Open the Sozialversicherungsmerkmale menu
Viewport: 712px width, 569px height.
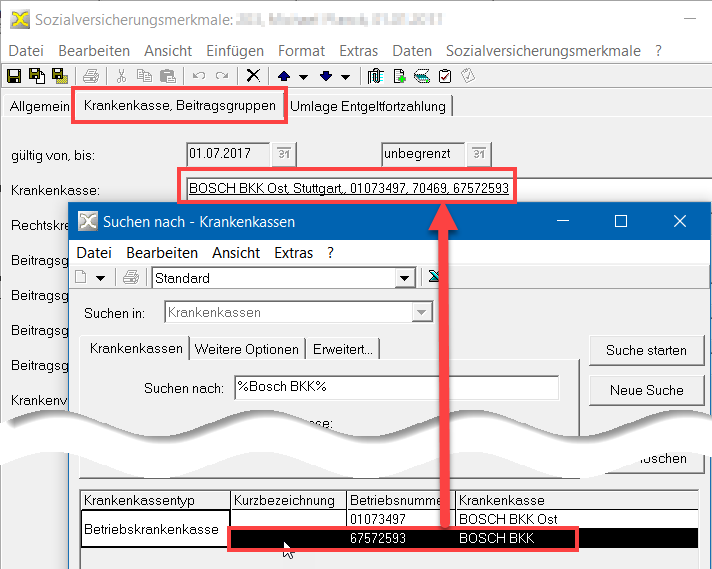543,51
